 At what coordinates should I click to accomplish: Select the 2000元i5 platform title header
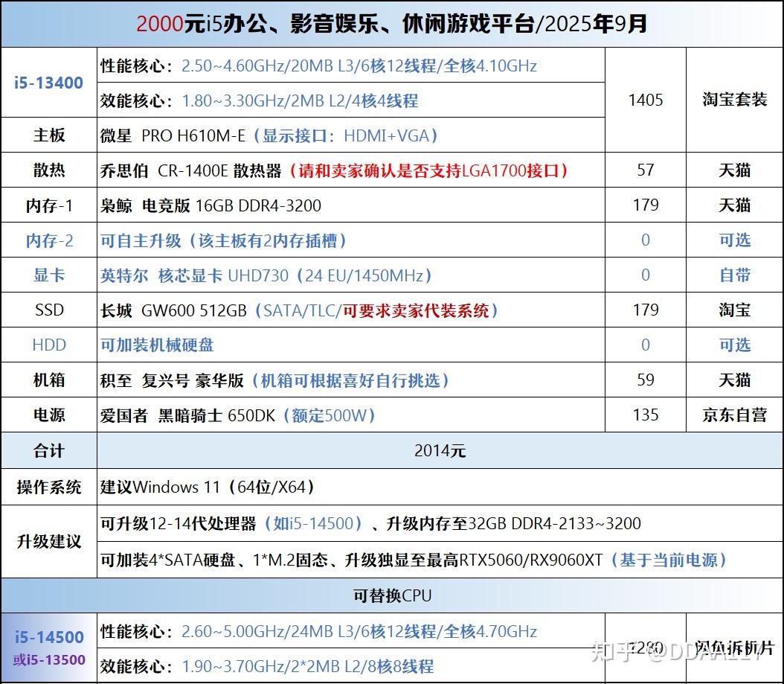pos(392,24)
